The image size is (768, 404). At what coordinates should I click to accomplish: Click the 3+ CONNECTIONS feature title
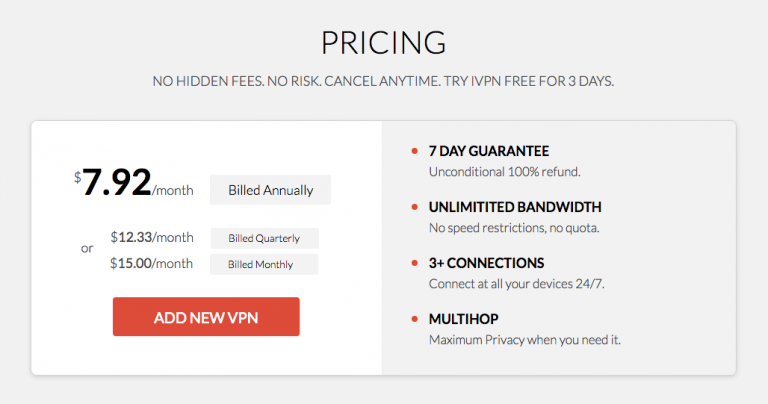[x=486, y=263]
